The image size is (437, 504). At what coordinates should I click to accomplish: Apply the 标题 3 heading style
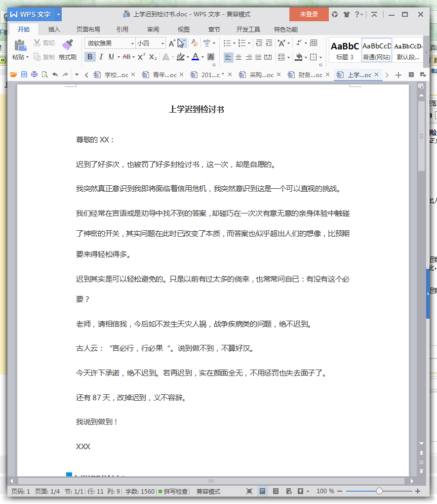(x=345, y=51)
